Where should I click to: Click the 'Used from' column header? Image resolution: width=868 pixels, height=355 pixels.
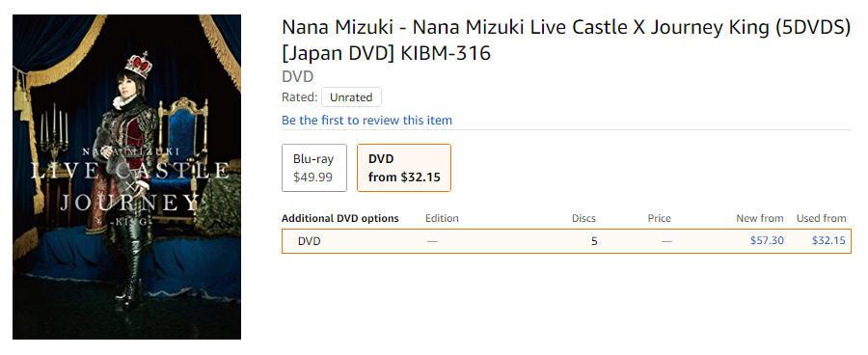821,218
